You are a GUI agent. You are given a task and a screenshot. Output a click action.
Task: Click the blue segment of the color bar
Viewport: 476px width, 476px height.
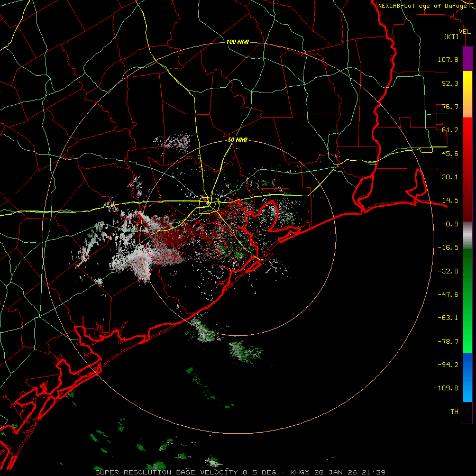(467, 377)
